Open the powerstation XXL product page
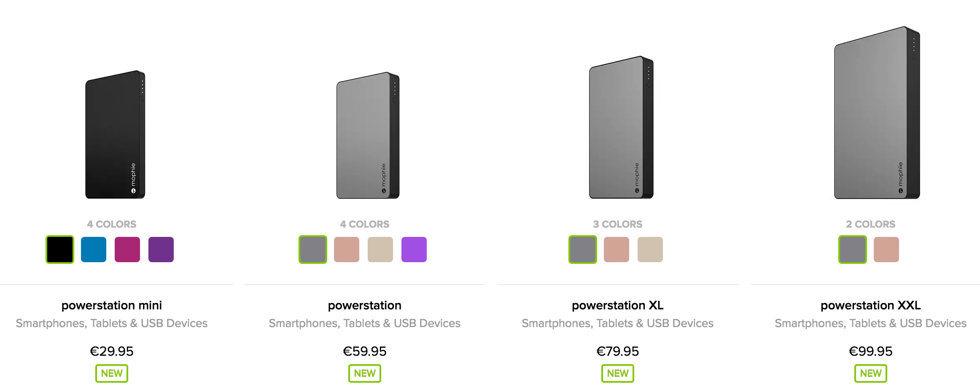 click(870, 305)
